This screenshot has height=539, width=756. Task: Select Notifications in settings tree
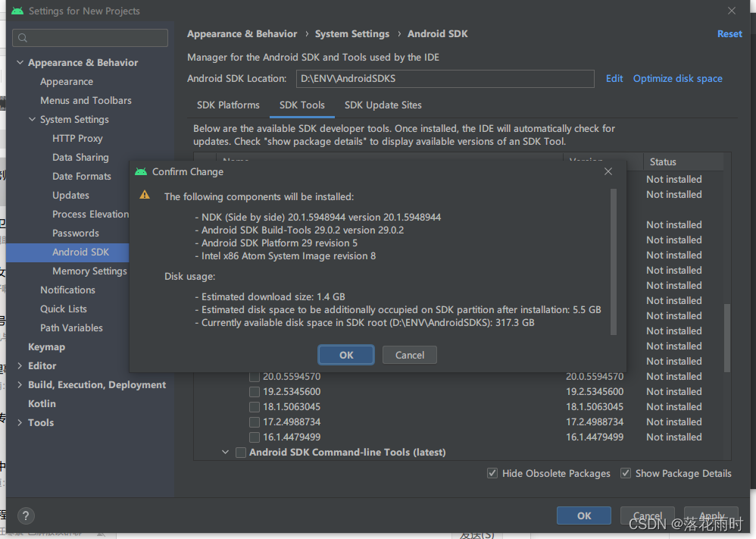(67, 290)
